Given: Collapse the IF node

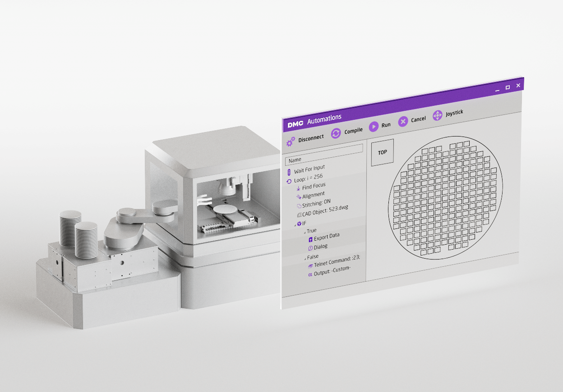Looking at the screenshot, I should point(295,225).
